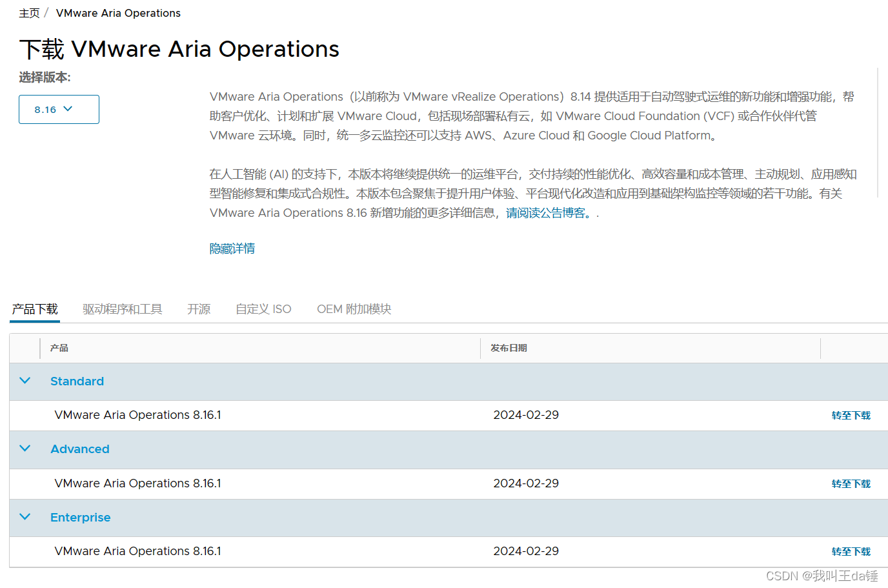Click the 隐藏详情 link
888x588 pixels.
click(232, 248)
